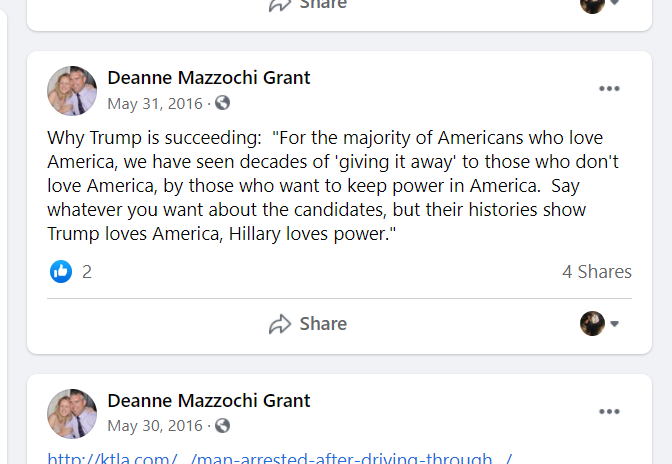Image resolution: width=672 pixels, height=464 pixels.
Task: Click the blue thumbs-up Like reaction icon
Action: click(x=61, y=271)
